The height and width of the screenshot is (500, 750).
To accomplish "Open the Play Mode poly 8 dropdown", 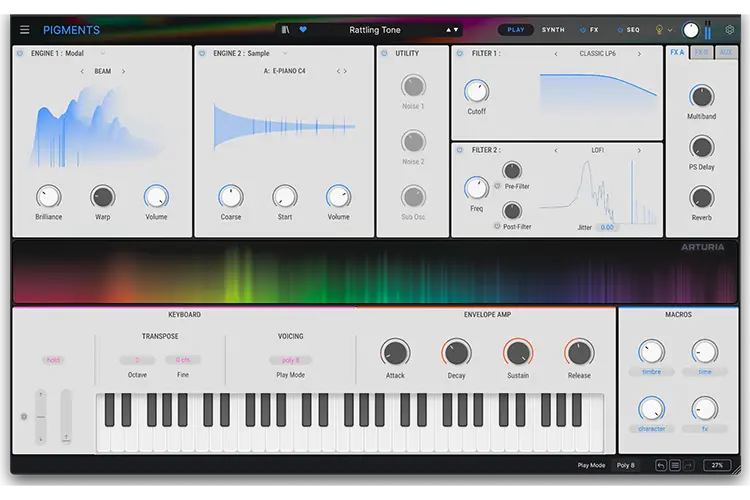I will pyautogui.click(x=290, y=360).
